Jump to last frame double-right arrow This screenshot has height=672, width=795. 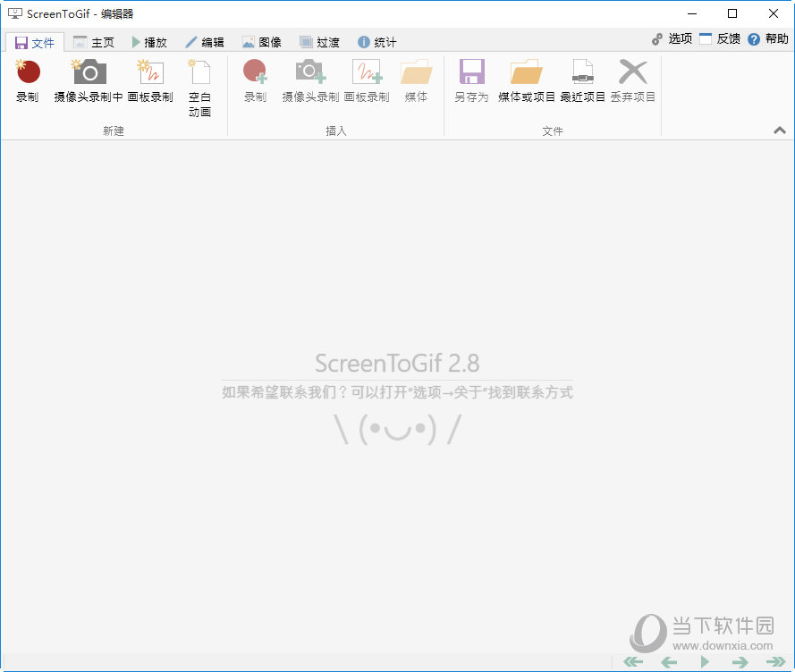pyautogui.click(x=775, y=662)
